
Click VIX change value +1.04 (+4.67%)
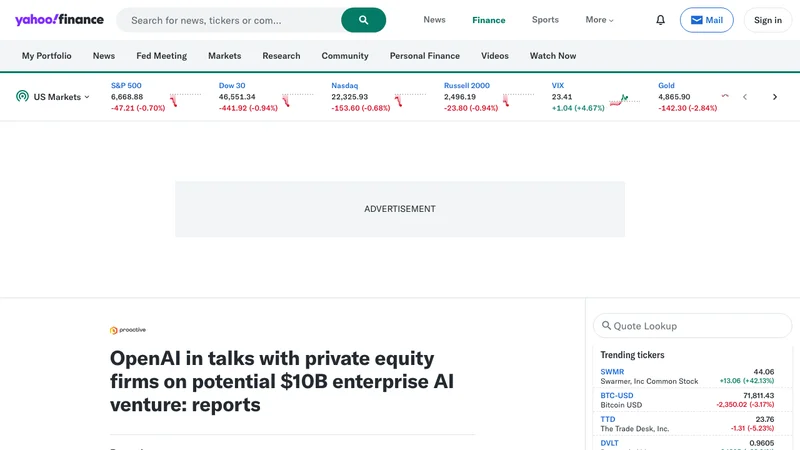(578, 108)
